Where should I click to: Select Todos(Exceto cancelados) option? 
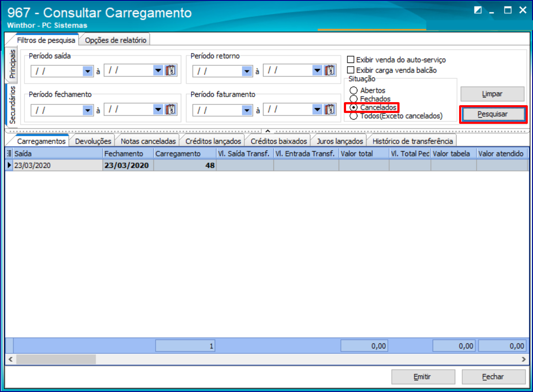pos(354,116)
